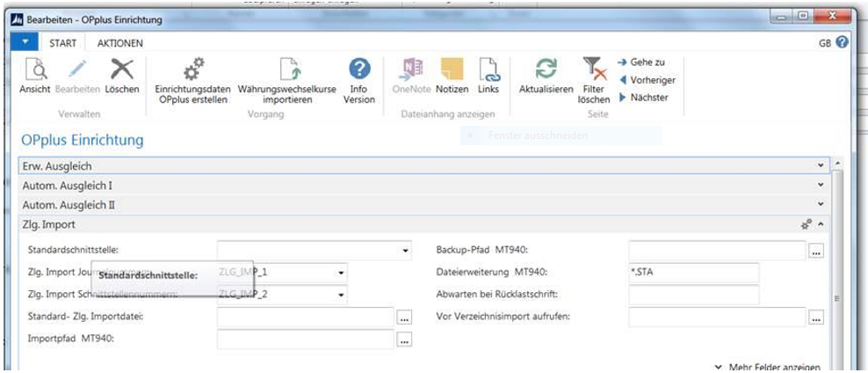This screenshot has height=373, width=868.
Task: Open the blue application menu dropdown
Action: click(x=24, y=42)
